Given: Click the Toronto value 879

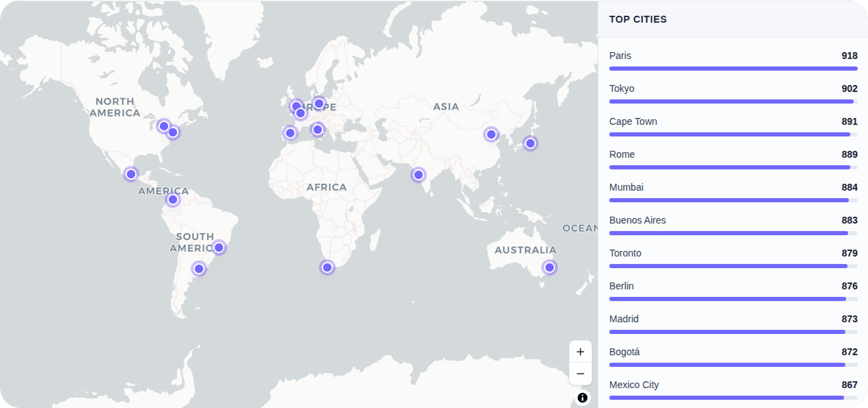Looking at the screenshot, I should click(x=849, y=253).
